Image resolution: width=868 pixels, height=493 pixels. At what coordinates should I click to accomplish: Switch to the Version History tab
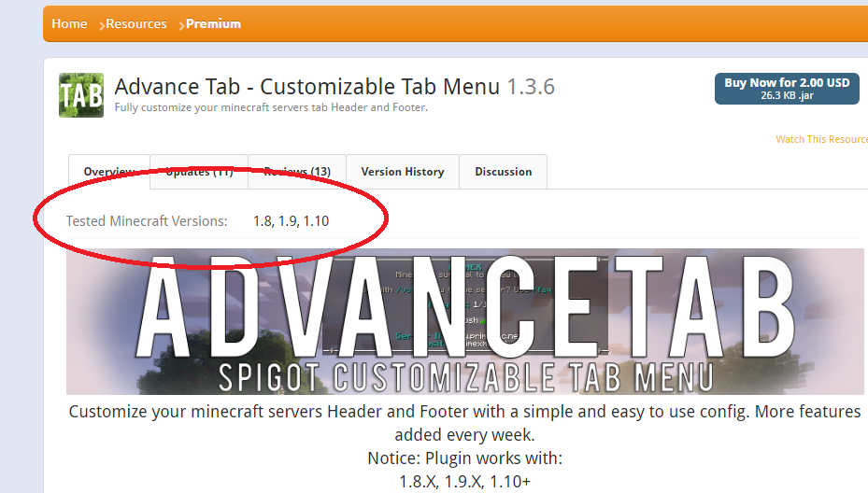point(403,172)
